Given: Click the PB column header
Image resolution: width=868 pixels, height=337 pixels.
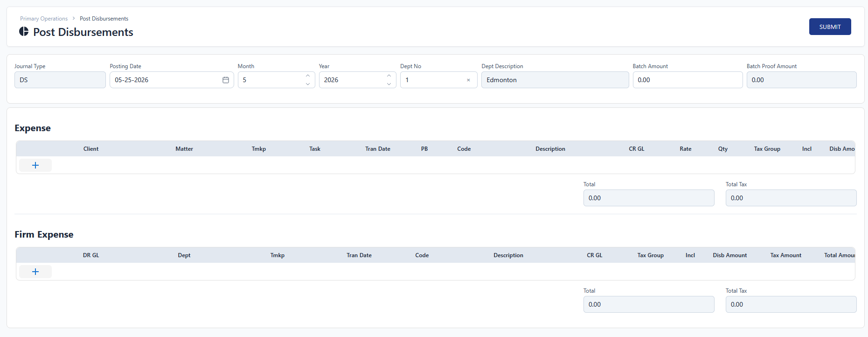Looking at the screenshot, I should coord(424,149).
